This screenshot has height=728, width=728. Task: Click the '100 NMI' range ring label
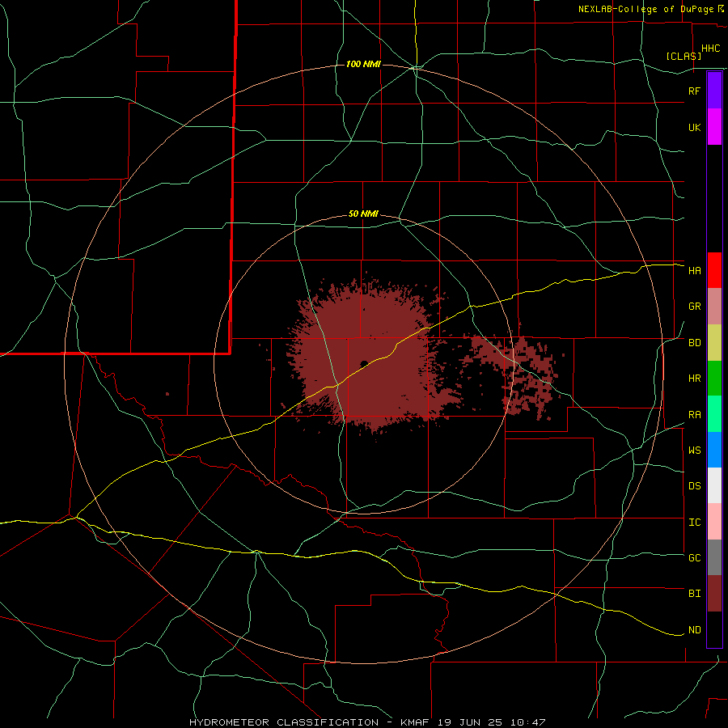(x=363, y=64)
